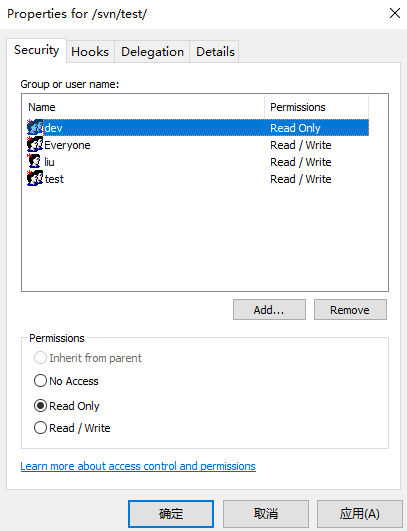Click the liu user icon
This screenshot has height=531, width=407.
point(34,162)
